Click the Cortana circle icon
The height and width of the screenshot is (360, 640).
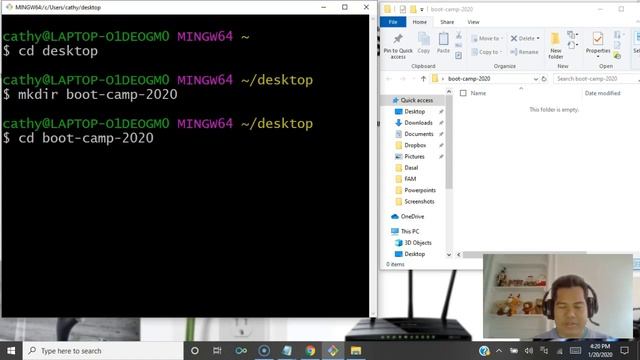pos(195,351)
